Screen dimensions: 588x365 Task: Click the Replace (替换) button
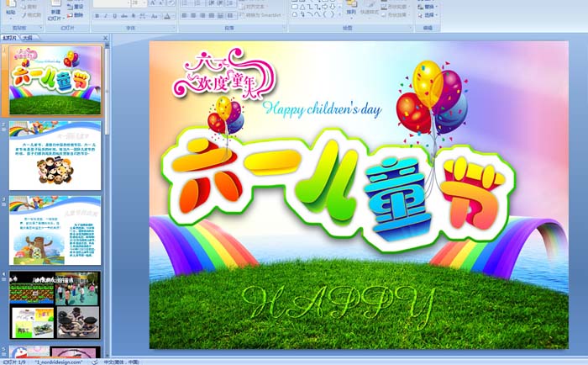tap(428, 7)
